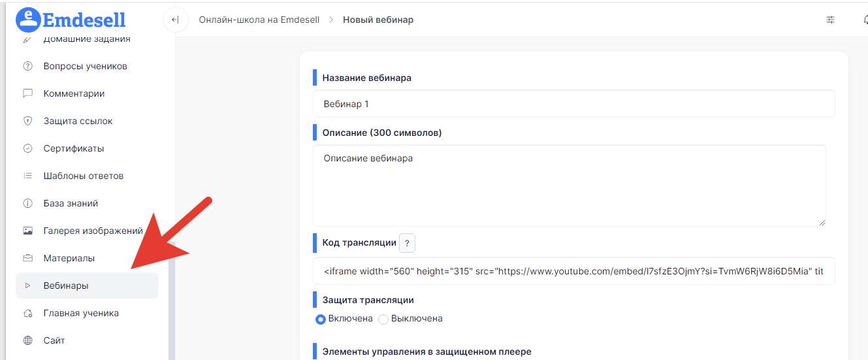Collapse the sidebar with the arrow button
Viewport: 868px width, 360px height.
175,20
